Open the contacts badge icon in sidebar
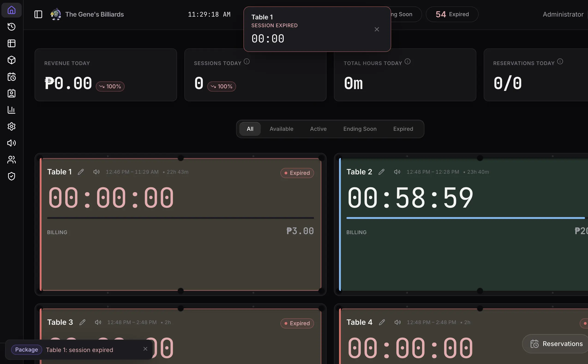 coord(11,93)
